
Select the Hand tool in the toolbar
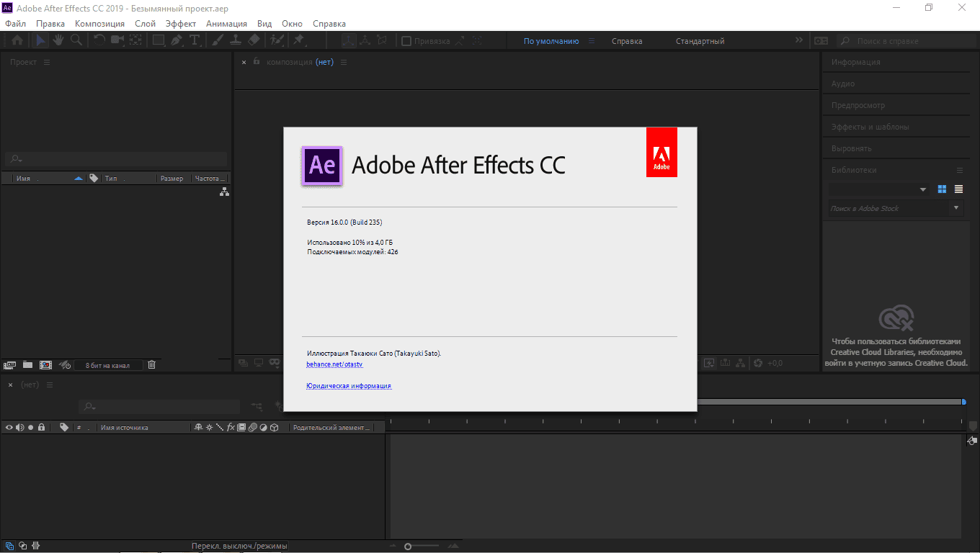click(58, 41)
